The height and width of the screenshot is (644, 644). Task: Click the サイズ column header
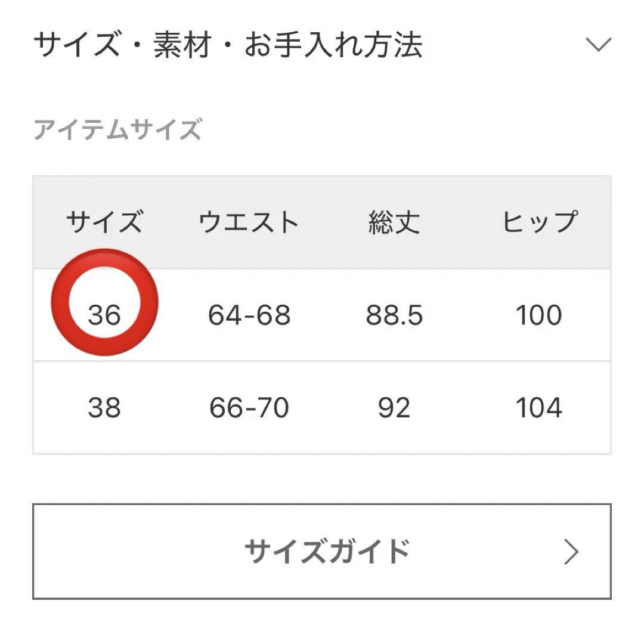tap(105, 221)
